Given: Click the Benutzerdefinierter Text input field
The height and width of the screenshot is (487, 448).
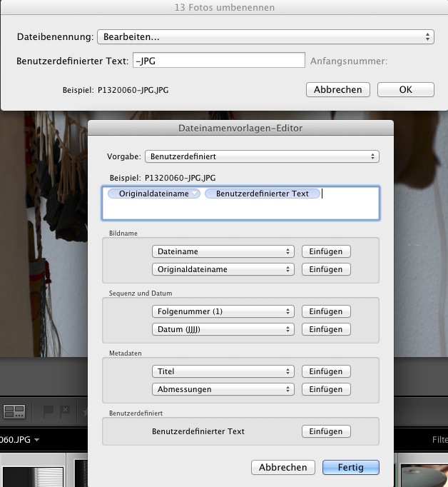Looking at the screenshot, I should 219,60.
